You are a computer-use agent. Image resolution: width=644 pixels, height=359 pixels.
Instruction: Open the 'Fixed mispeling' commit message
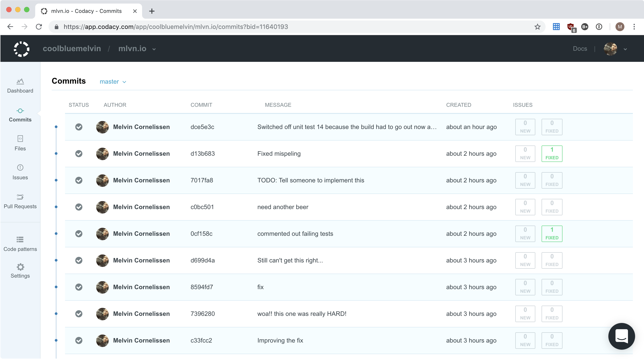[279, 153]
